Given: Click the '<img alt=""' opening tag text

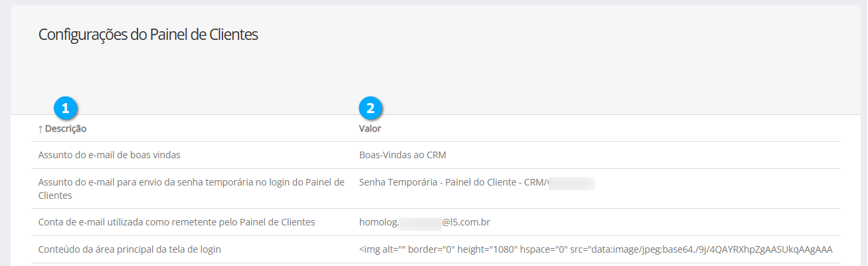Looking at the screenshot, I should 381,249.
